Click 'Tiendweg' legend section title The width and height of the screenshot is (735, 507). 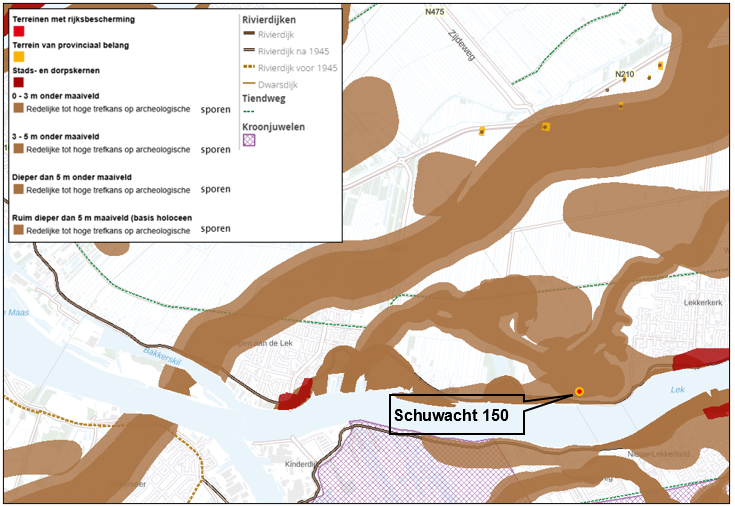click(264, 98)
